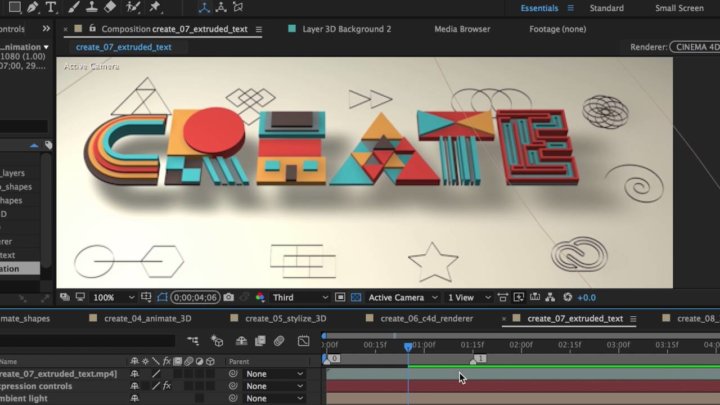
Task: Click the effect fx switch on expression controls
Action: click(167, 386)
